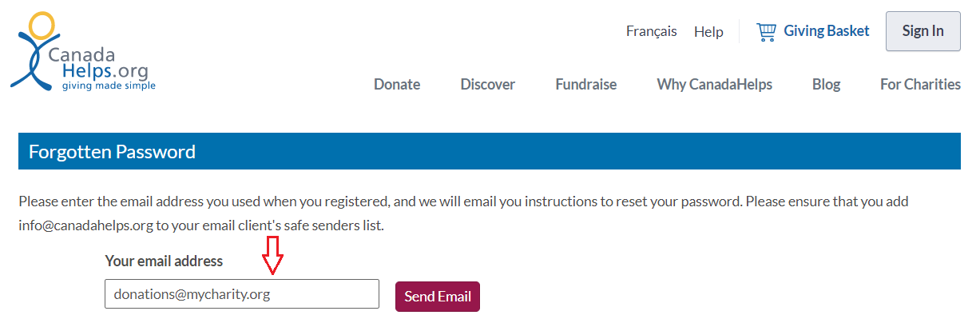
Task: Click the CanadaHelps stick-figure logo icon
Action: [35, 52]
